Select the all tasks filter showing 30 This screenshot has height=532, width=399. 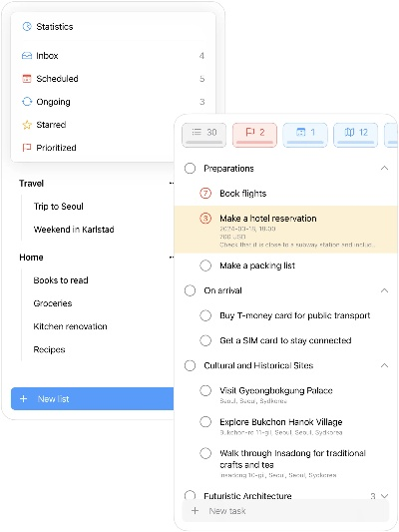[204, 135]
